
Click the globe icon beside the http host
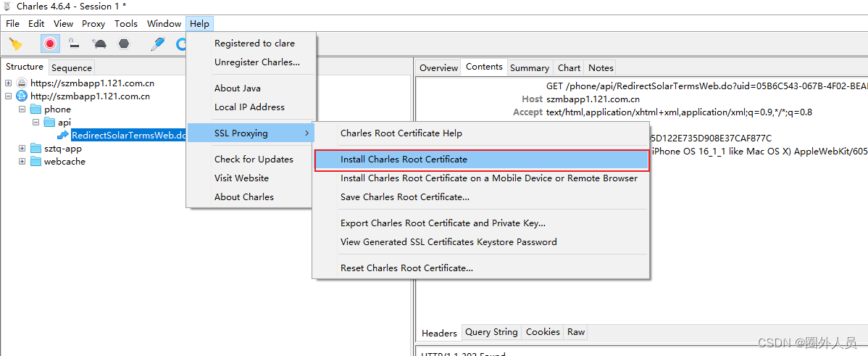click(22, 96)
